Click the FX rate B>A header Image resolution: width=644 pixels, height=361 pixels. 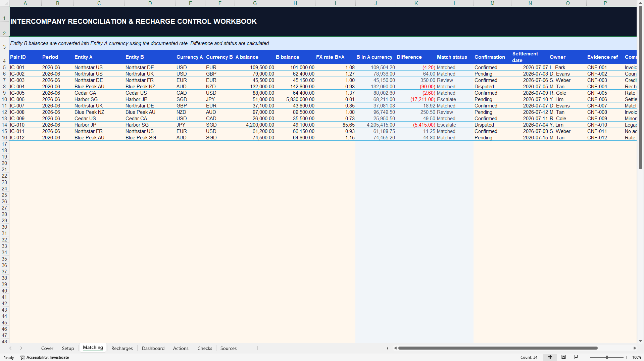[335, 57]
